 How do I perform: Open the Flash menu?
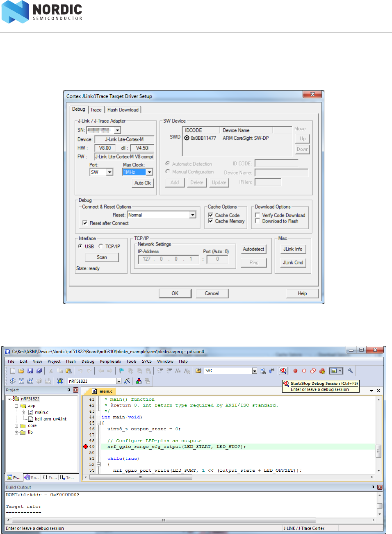pyautogui.click(x=71, y=361)
